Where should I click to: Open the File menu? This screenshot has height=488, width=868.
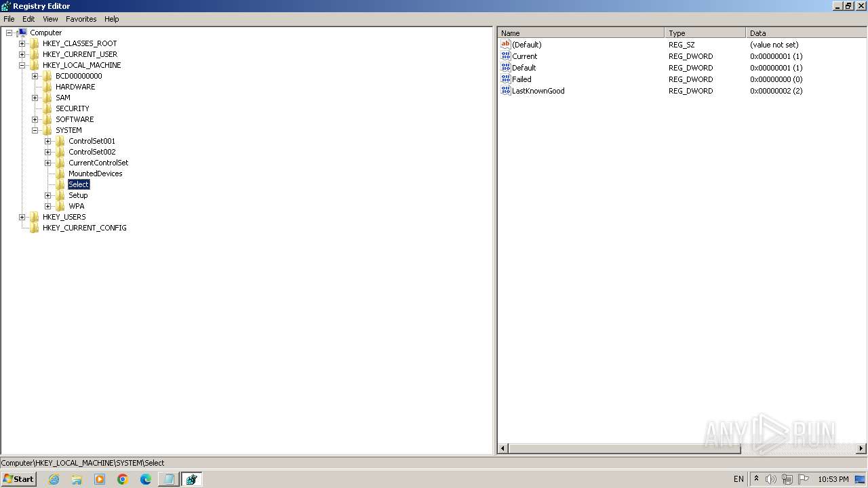[x=9, y=19]
